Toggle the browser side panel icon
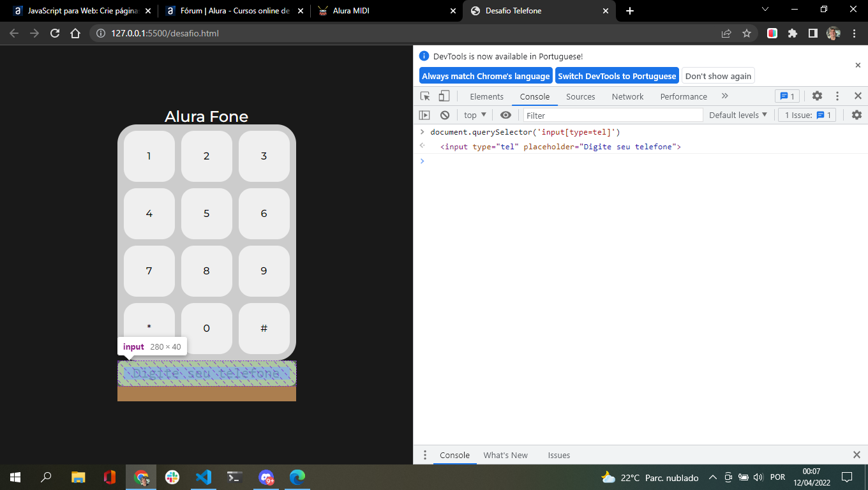The width and height of the screenshot is (868, 490). [813, 33]
